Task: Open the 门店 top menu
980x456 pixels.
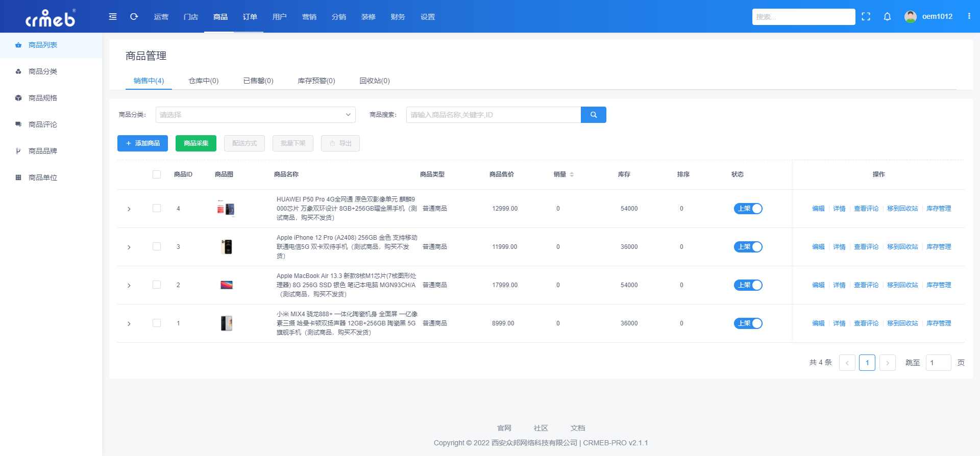Action: tap(191, 17)
